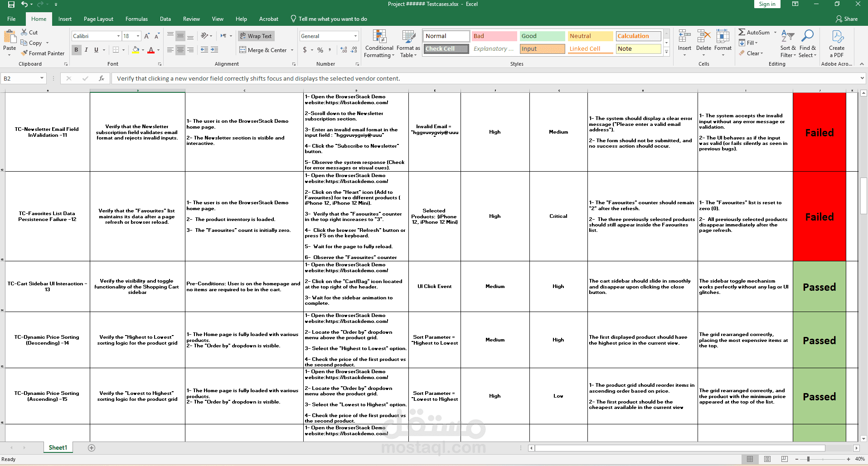Screen dimensions: 868x466
Task: Decrease decimal places
Action: (354, 50)
